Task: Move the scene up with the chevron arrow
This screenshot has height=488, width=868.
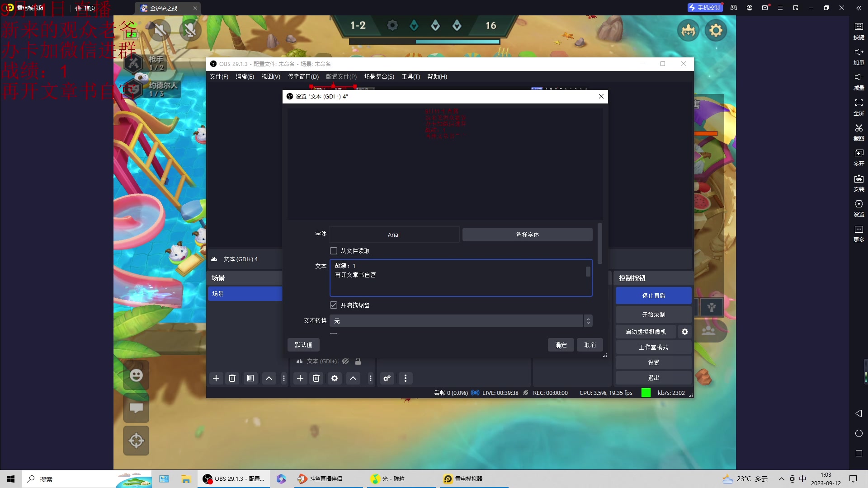Action: (x=269, y=378)
